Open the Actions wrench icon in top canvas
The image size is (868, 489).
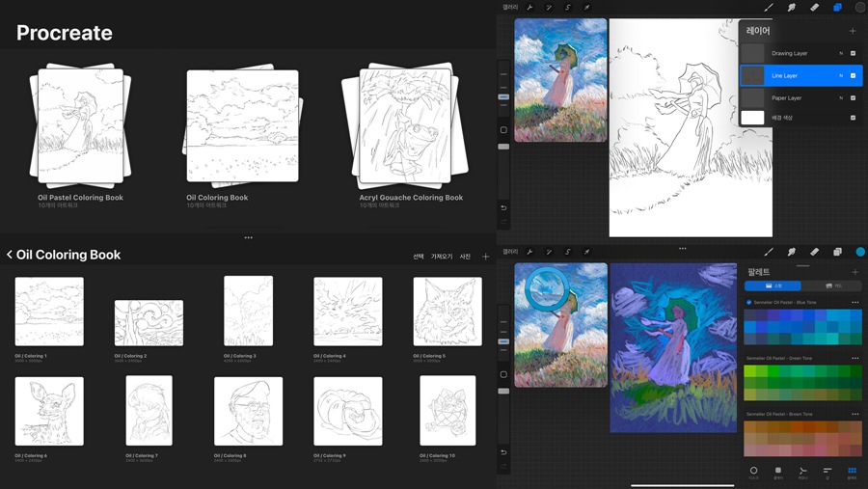(529, 8)
